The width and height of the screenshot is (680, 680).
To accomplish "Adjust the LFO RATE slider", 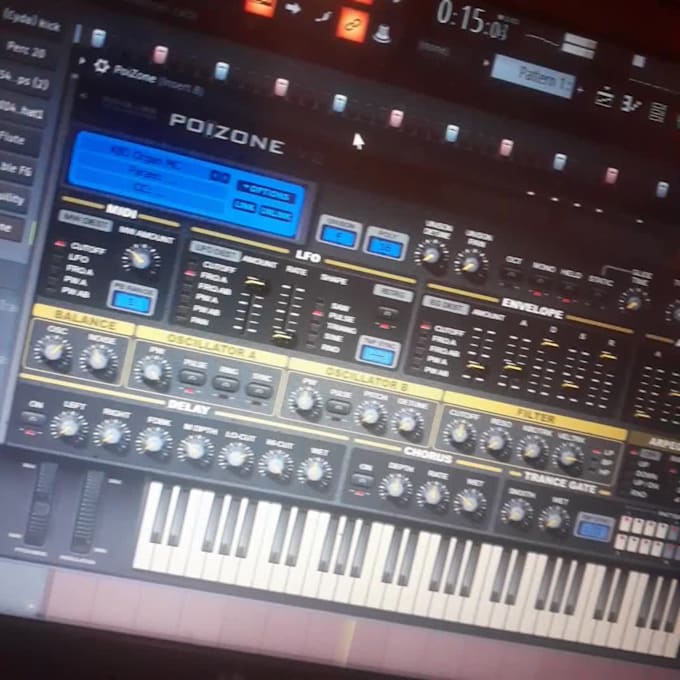I will [287, 315].
